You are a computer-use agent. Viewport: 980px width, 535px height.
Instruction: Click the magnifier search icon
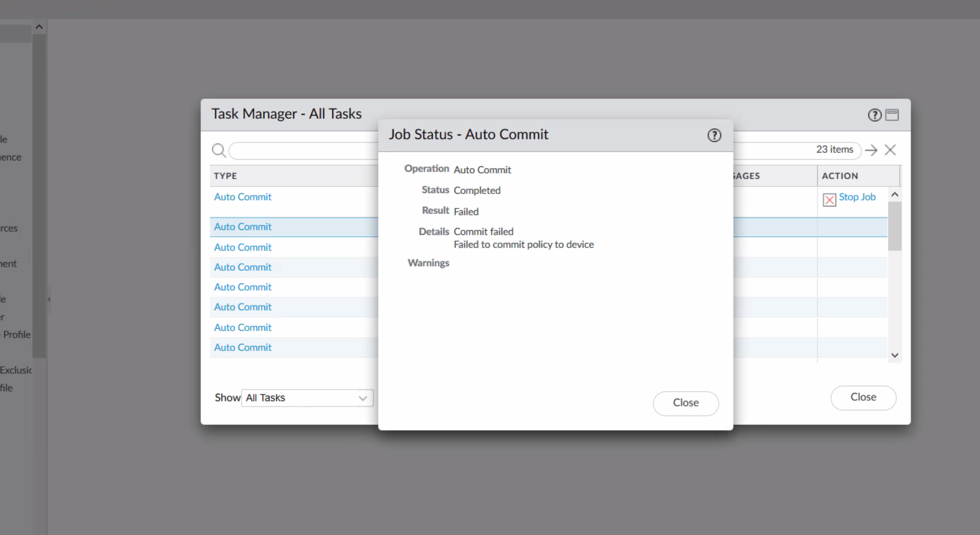[x=218, y=151]
